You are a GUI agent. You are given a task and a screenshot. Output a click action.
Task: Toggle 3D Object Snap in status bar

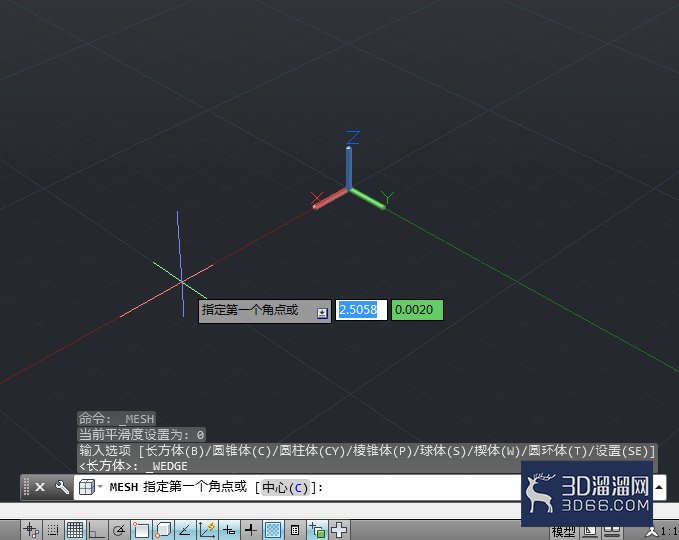click(x=163, y=530)
